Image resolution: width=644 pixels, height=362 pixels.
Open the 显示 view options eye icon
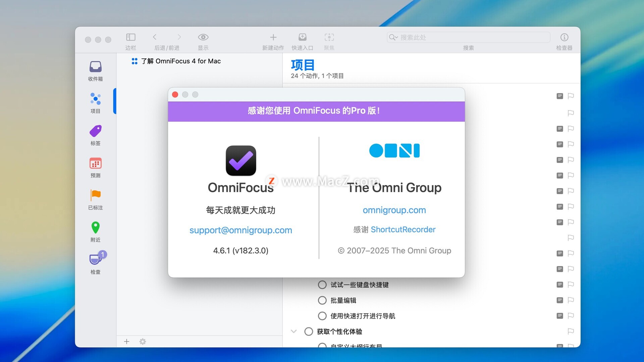point(203,37)
